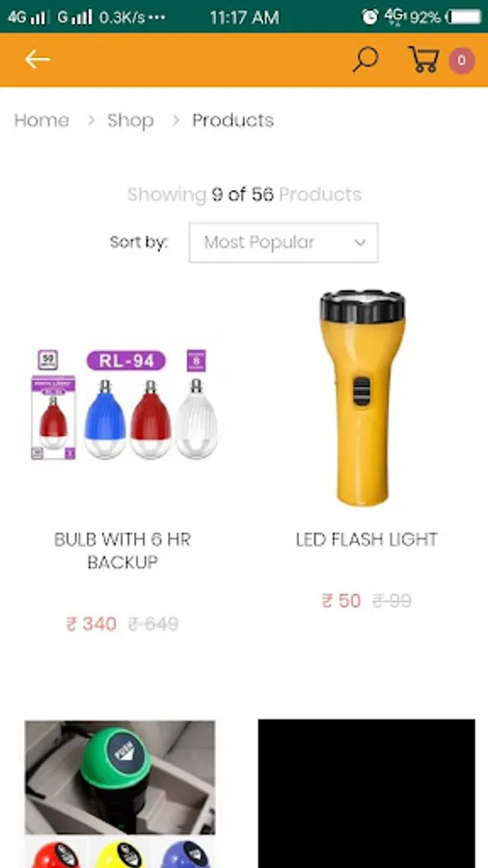Image resolution: width=488 pixels, height=868 pixels.
Task: Open the black placeholder product image
Action: (366, 794)
